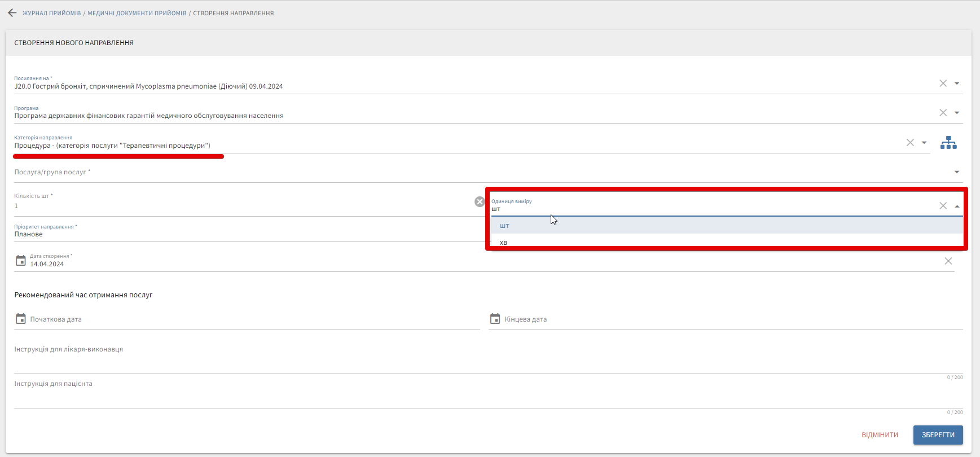The image size is (980, 457).
Task: Clear the 'Посилання на' field value
Action: click(943, 84)
